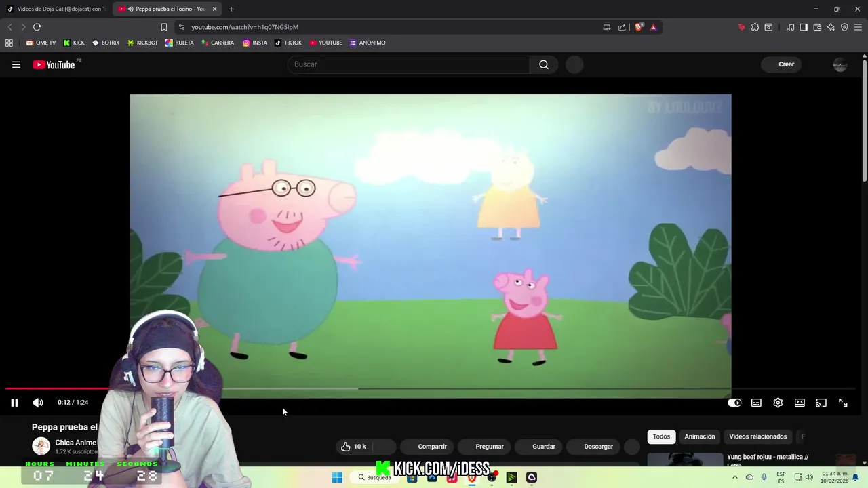Screen dimensions: 868x488
Task: Open the Brave Shields lion icon
Action: tap(639, 27)
